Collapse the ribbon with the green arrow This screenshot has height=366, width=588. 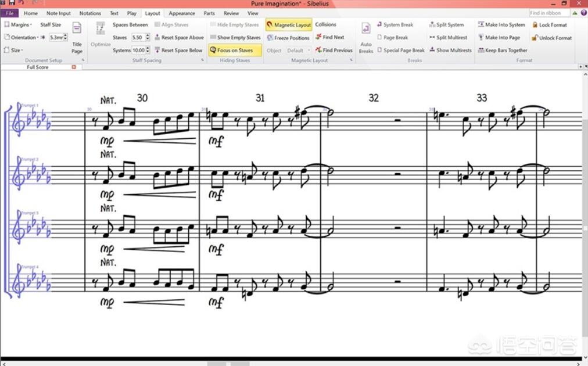coord(575,13)
